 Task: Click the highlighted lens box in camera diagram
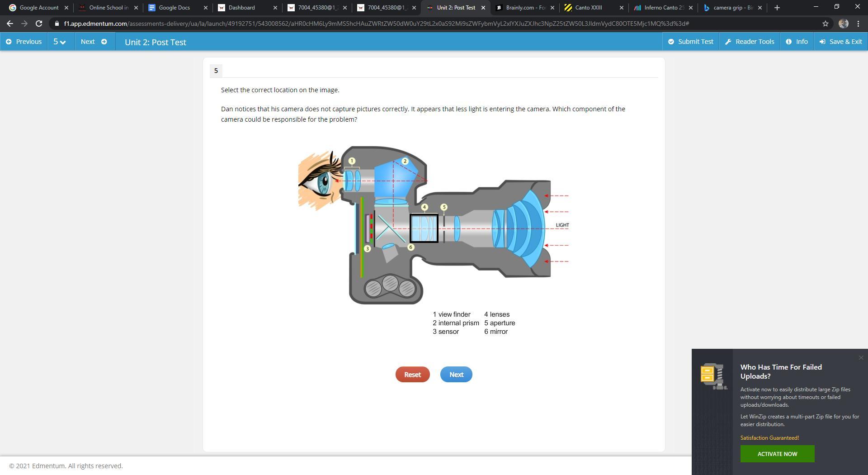(424, 228)
